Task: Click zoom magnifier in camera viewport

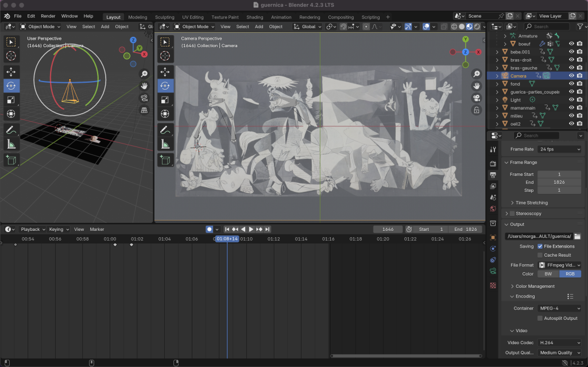Action: pos(476,74)
